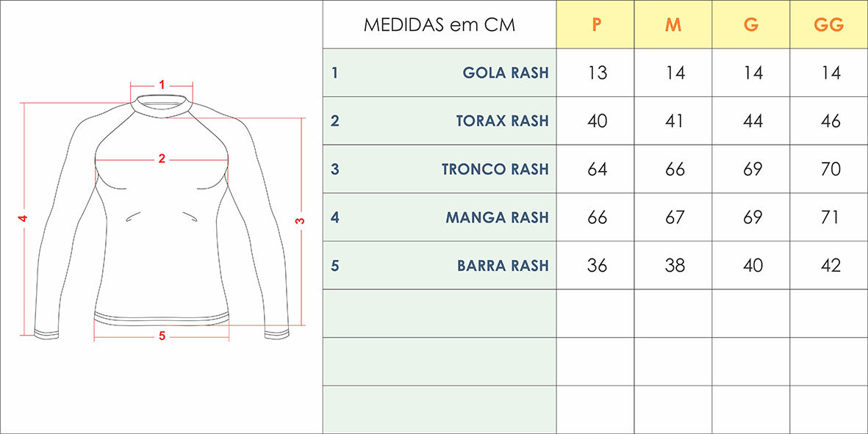The image size is (868, 434).
Task: Select the GOLA RASH row label
Action: [x=506, y=73]
